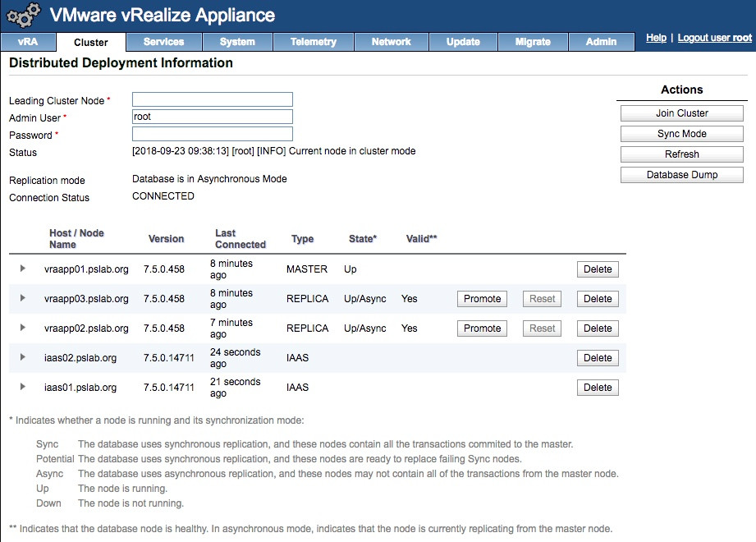
Task: Click the iaas01.pslab.org host name
Action: click(x=80, y=388)
